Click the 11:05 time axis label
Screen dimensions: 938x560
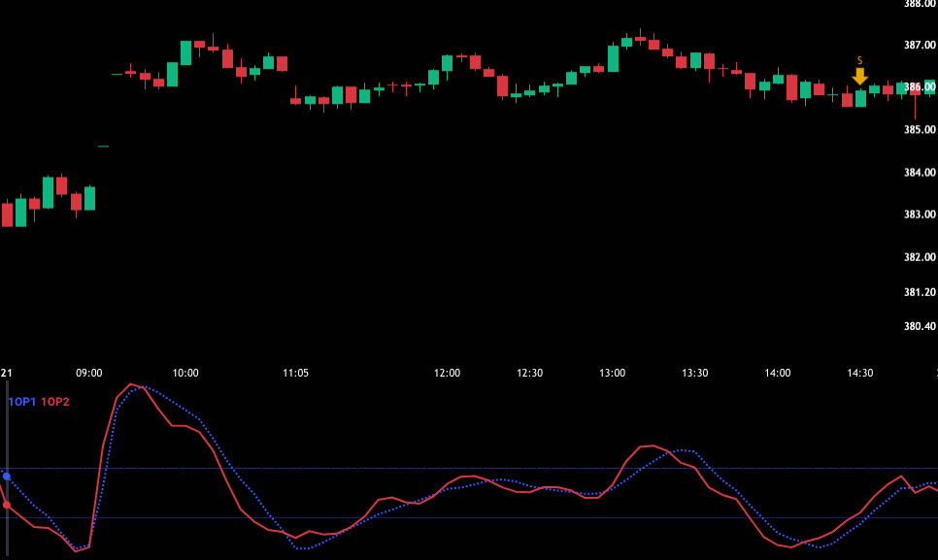(295, 373)
